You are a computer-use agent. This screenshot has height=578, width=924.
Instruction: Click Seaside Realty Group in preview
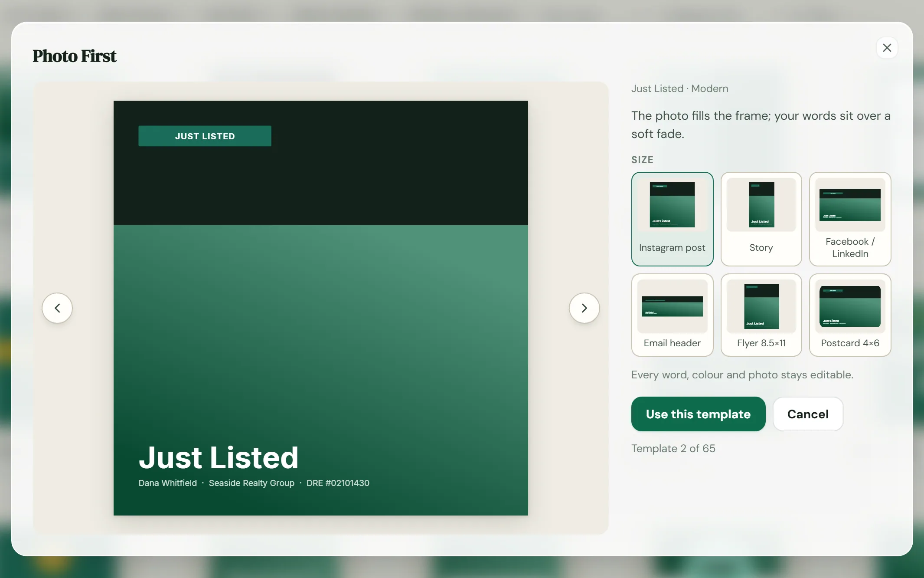pos(251,483)
